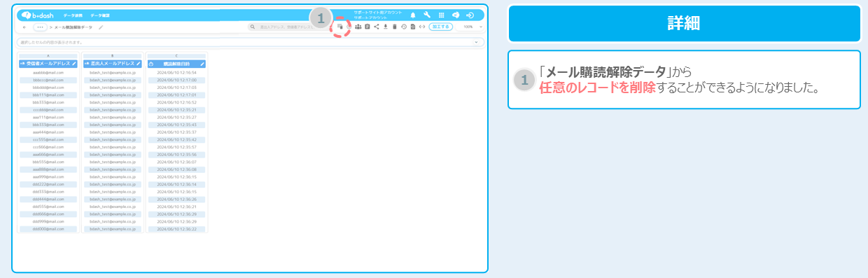Select cell ddd222@mail.com
The width and height of the screenshot is (868, 278).
point(48,184)
